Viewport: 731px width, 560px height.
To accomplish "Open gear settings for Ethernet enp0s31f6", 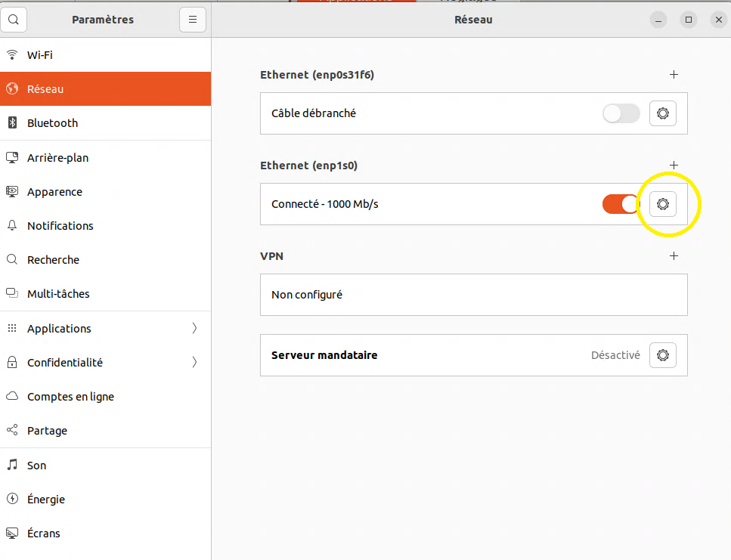I will [x=663, y=113].
